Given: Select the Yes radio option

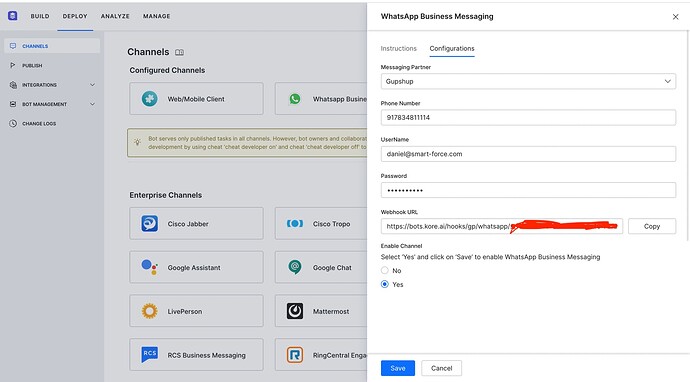Looking at the screenshot, I should click(385, 284).
